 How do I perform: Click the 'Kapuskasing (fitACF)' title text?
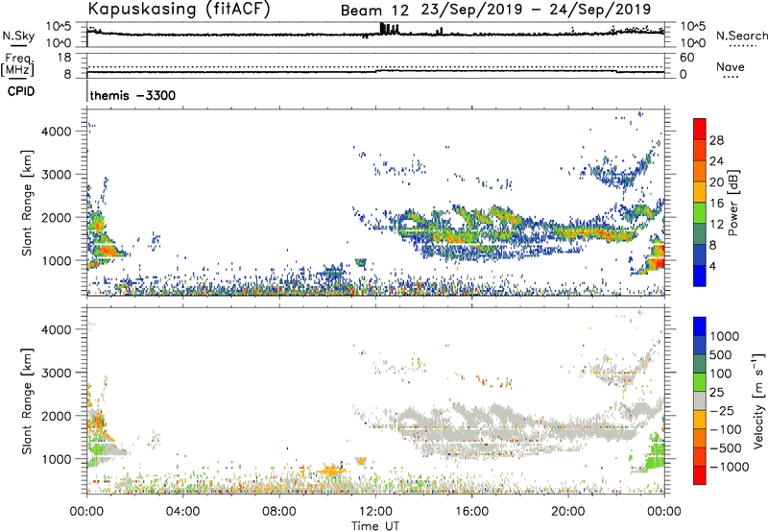click(180, 9)
